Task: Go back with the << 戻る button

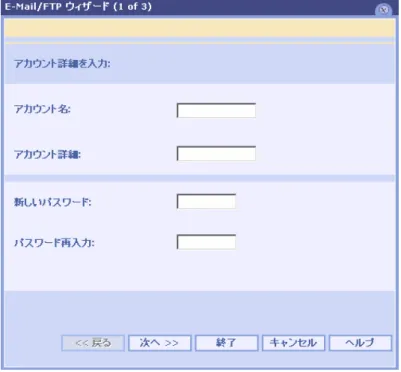Action: [93, 343]
